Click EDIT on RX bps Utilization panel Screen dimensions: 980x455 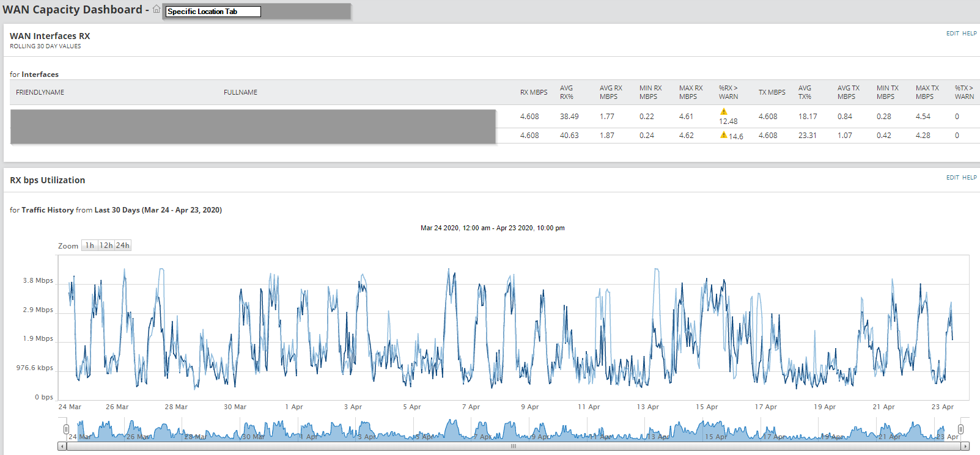[x=952, y=178]
